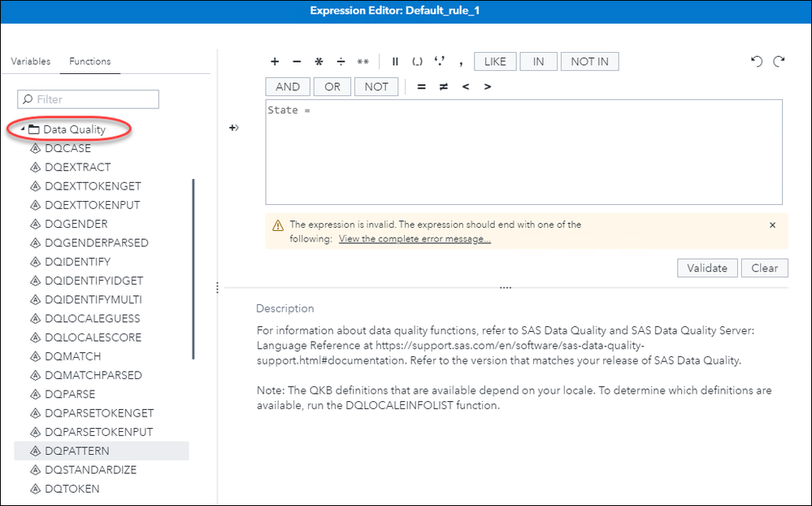This screenshot has height=506, width=812.
Task: Insert the plus operator
Action: click(x=275, y=62)
